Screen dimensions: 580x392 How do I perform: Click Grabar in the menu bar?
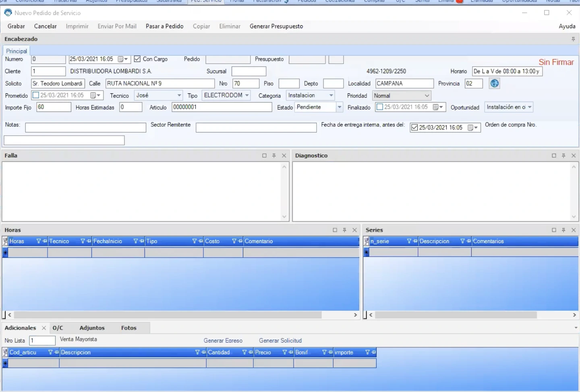pos(16,26)
